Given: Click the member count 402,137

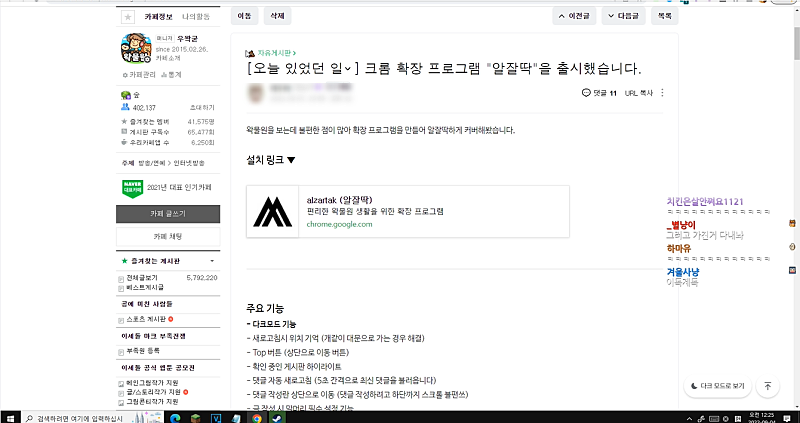Looking at the screenshot, I should [144, 108].
